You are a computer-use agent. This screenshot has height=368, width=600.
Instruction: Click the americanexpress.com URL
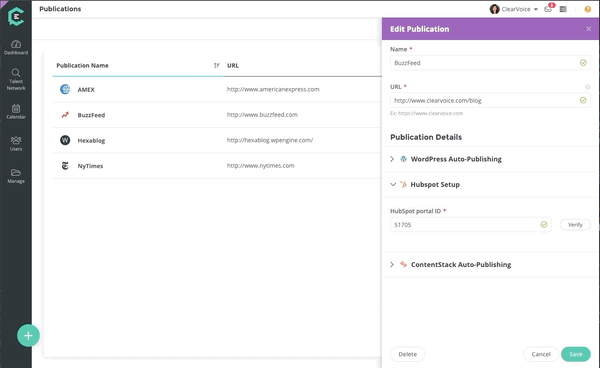(273, 89)
